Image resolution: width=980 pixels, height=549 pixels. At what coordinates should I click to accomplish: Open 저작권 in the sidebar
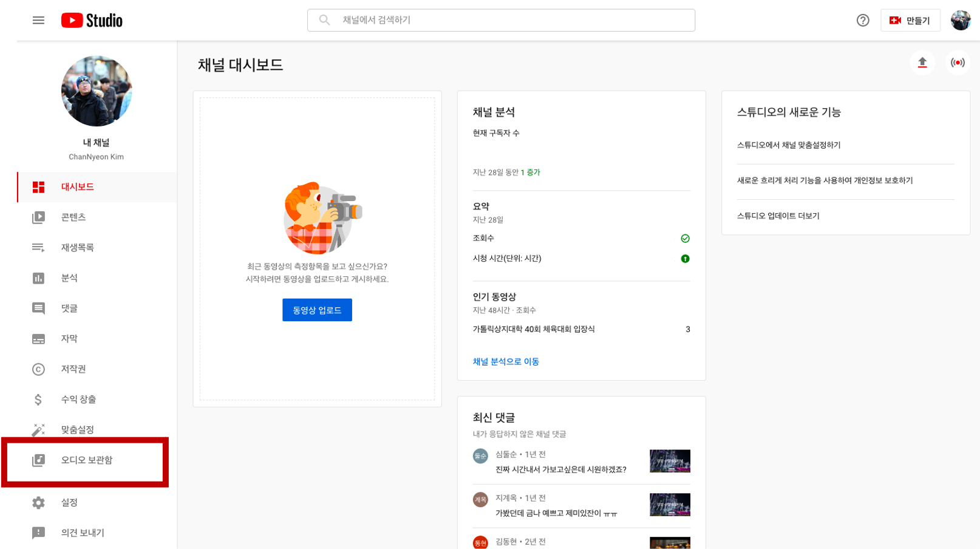(97, 369)
